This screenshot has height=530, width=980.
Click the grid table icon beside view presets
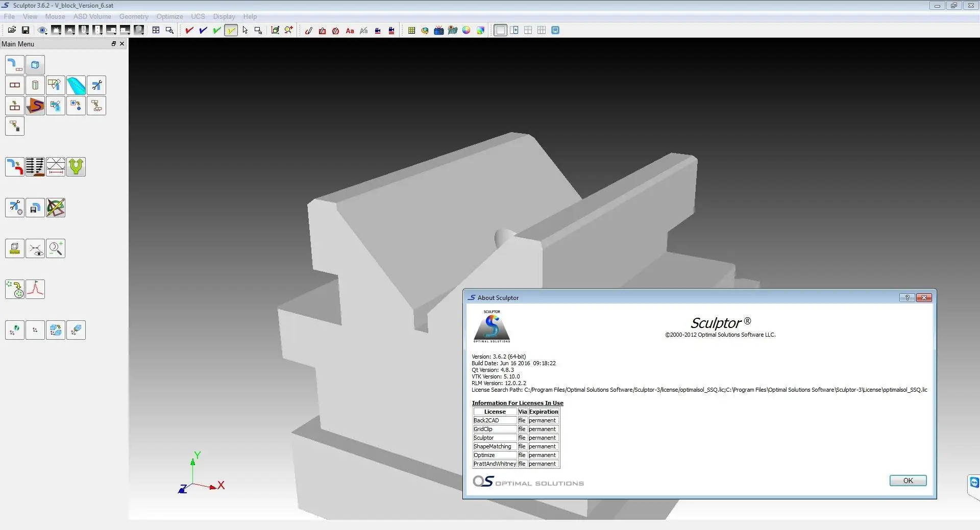point(156,30)
